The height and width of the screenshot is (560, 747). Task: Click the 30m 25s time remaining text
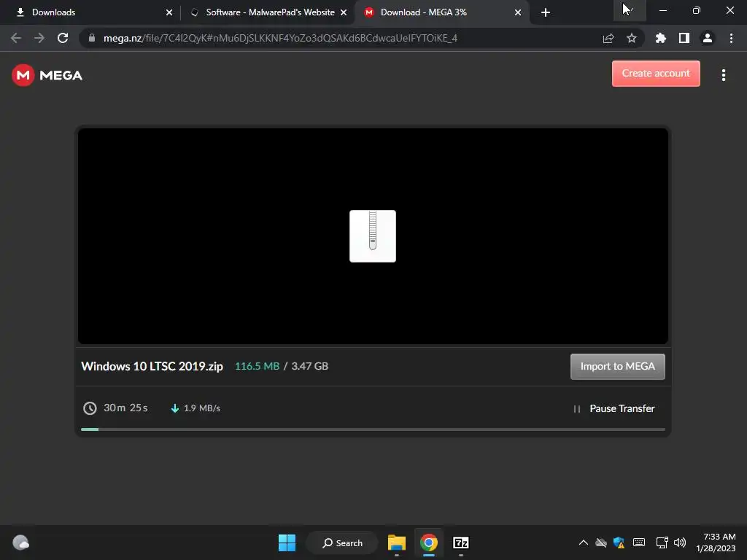tap(125, 408)
